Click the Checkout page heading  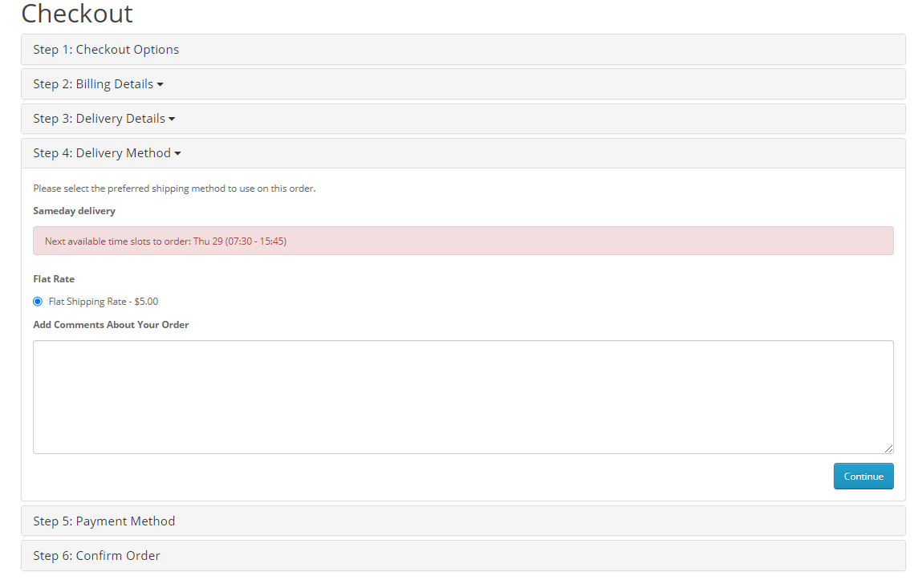click(77, 14)
